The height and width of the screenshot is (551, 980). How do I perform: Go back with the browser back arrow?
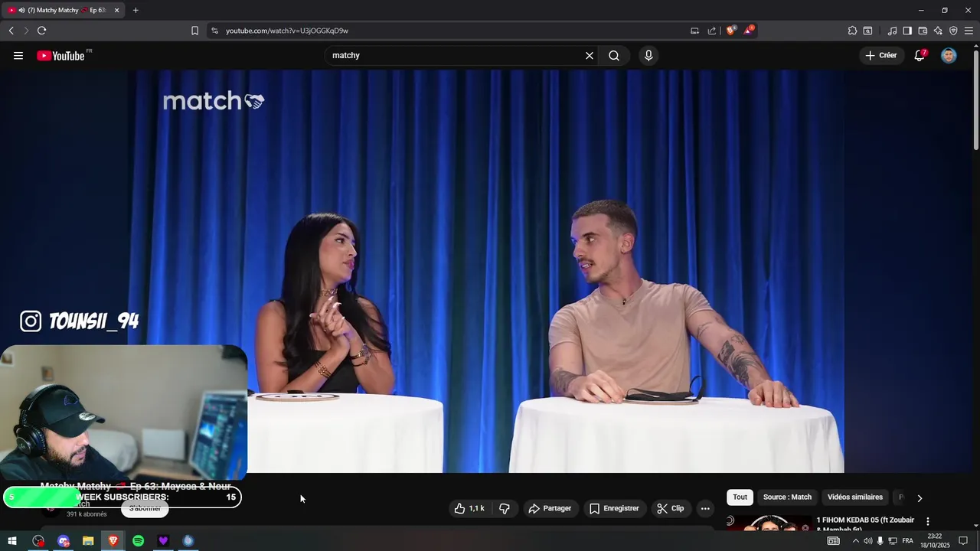click(x=11, y=31)
